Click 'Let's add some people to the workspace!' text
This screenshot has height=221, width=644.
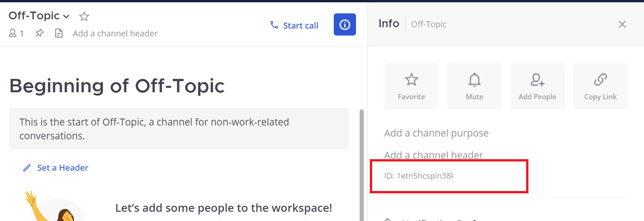coord(224,208)
